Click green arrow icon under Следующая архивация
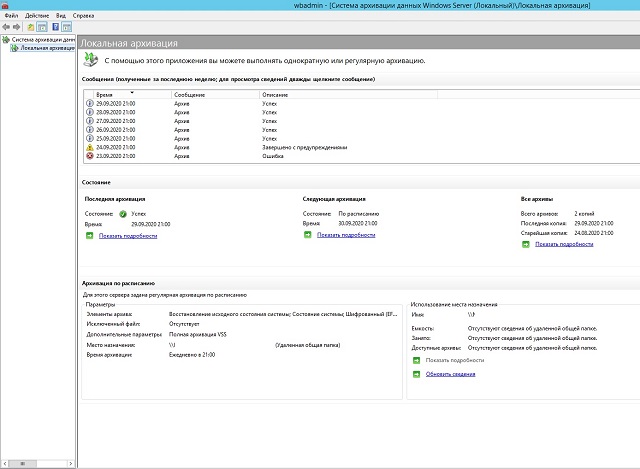The width and height of the screenshot is (640, 469). 308,235
